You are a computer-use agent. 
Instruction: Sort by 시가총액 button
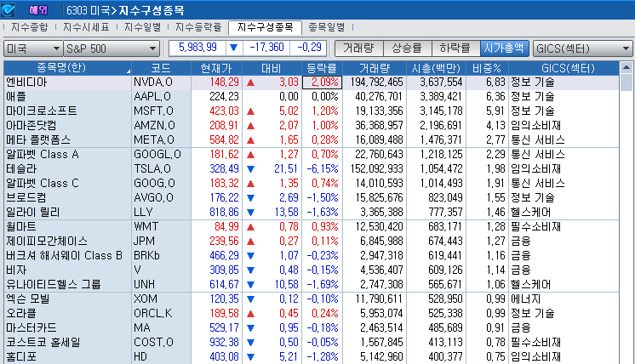tap(504, 48)
